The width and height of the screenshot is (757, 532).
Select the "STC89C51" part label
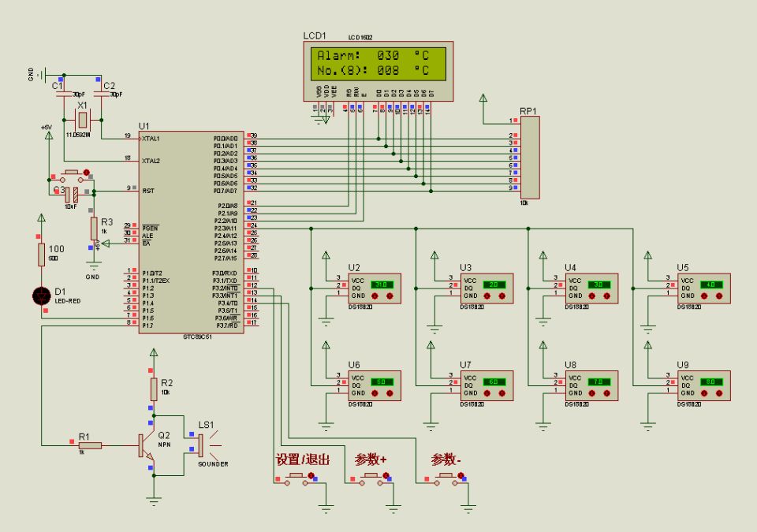pos(197,337)
